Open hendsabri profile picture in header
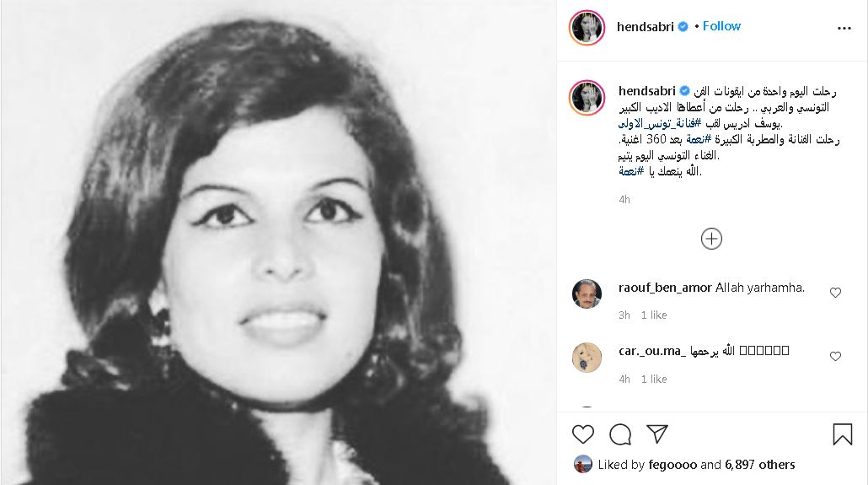Image resolution: width=868 pixels, height=485 pixels. (587, 27)
